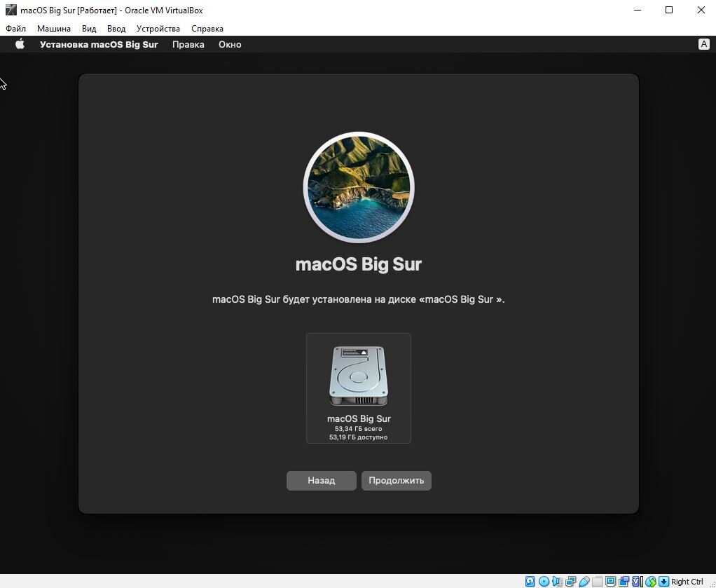Open the Файл menu
The height and width of the screenshot is (588, 716).
click(15, 28)
